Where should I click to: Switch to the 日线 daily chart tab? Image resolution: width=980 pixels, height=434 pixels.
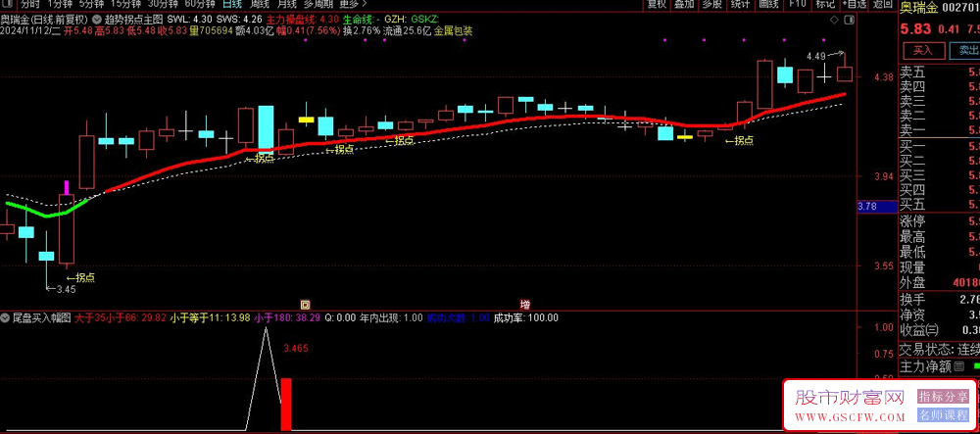(x=232, y=4)
